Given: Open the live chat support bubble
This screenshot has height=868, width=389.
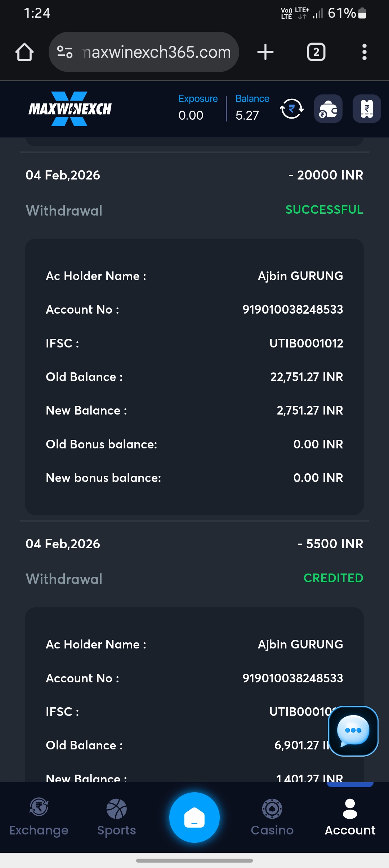Looking at the screenshot, I should [x=353, y=731].
